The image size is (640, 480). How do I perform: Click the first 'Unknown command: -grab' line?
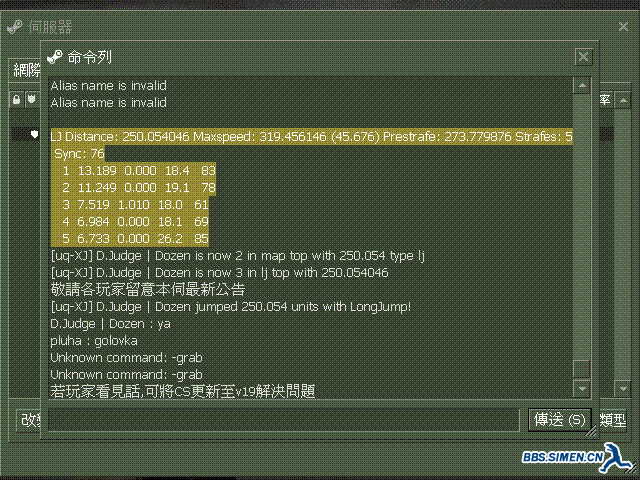click(x=127, y=358)
